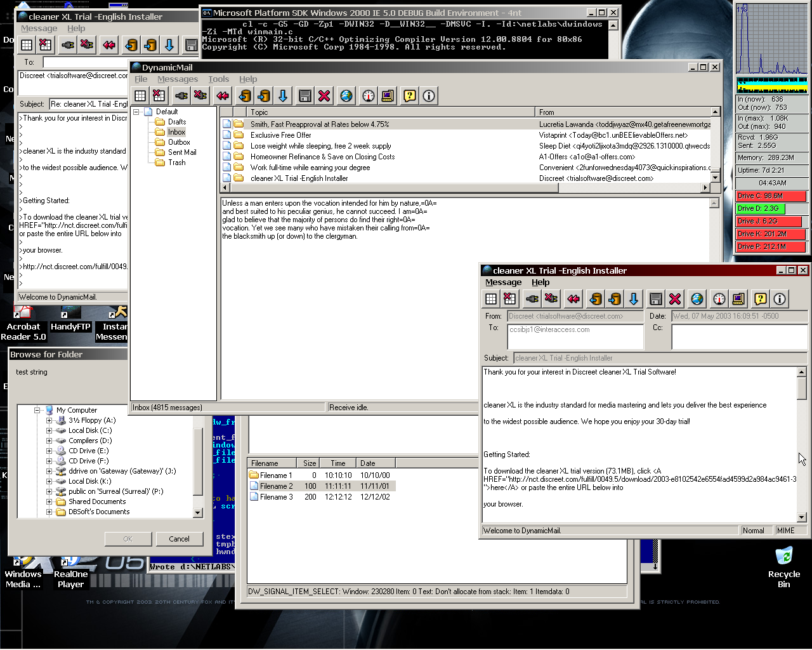
Task: Click the computer monitor icon in DynamicMail toolbar
Action: [x=388, y=96]
